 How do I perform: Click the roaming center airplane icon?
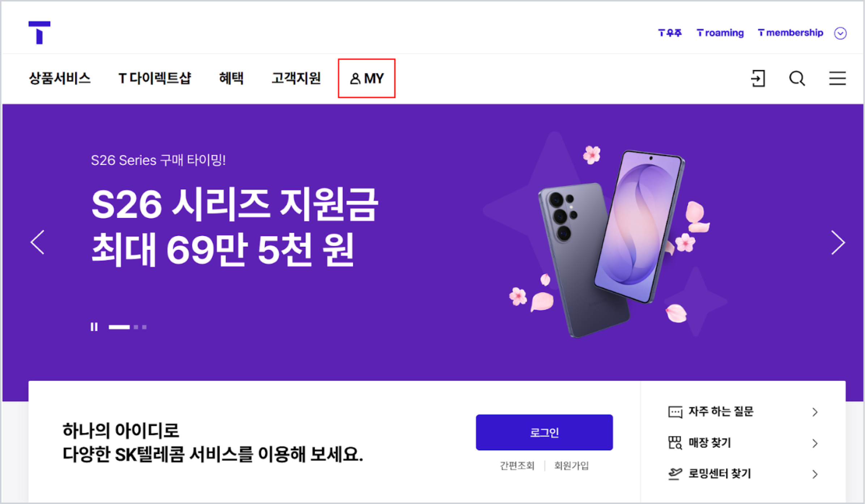coord(675,474)
